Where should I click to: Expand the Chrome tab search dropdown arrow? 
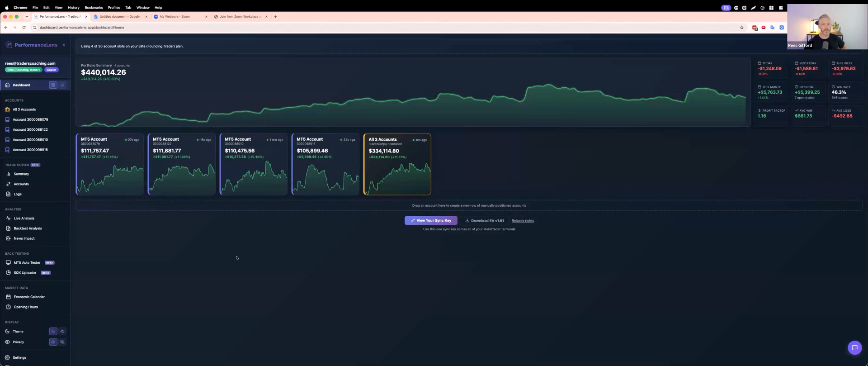[x=27, y=17]
